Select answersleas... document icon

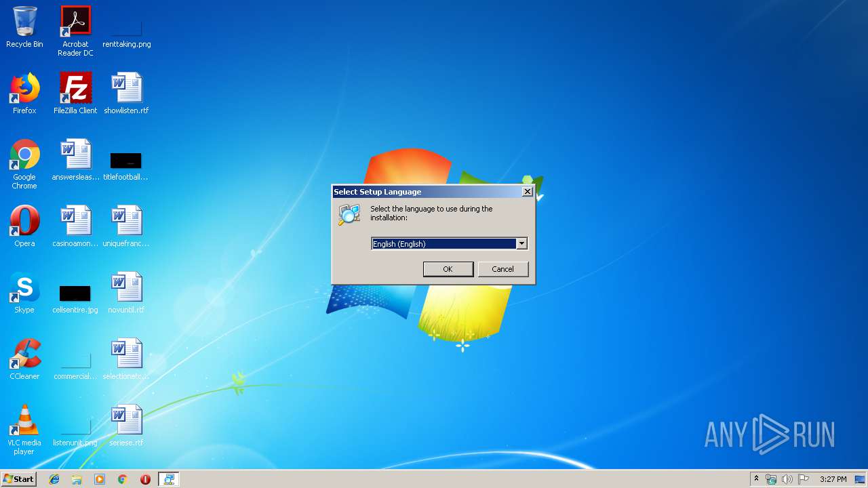tap(75, 160)
